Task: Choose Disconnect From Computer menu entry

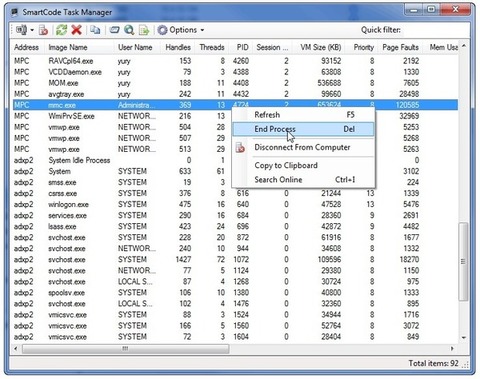Action: [x=303, y=147]
